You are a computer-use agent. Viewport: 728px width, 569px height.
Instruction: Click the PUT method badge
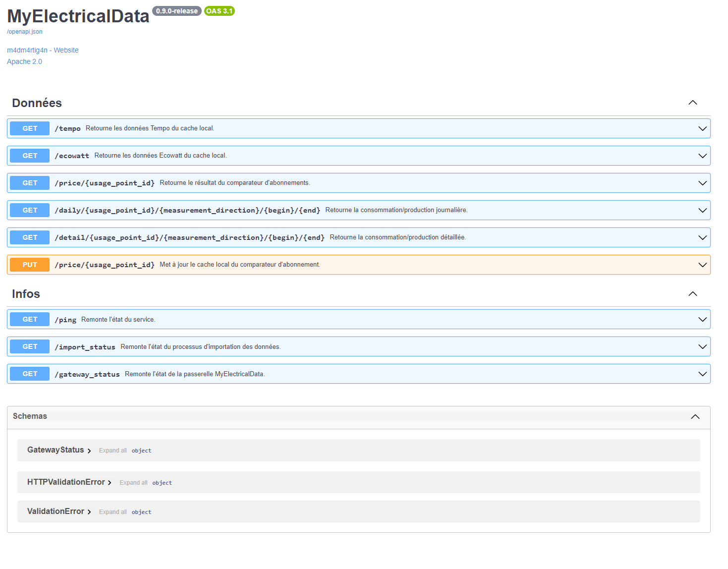[30, 265]
